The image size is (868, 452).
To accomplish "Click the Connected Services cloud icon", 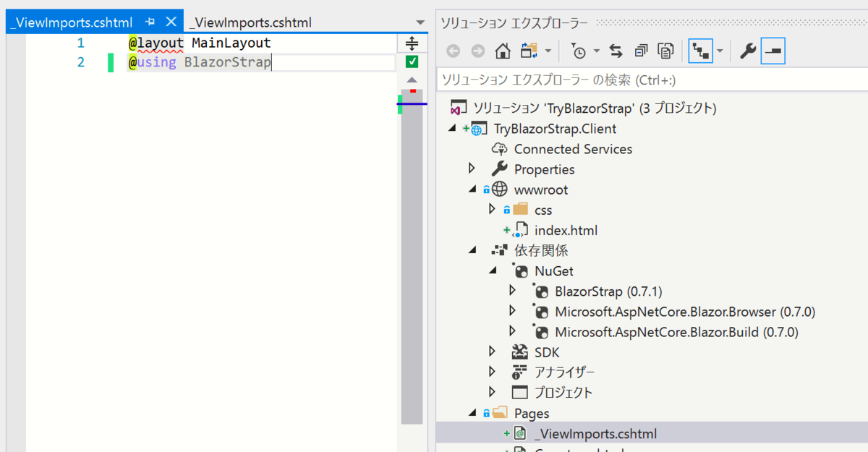I will pos(499,149).
